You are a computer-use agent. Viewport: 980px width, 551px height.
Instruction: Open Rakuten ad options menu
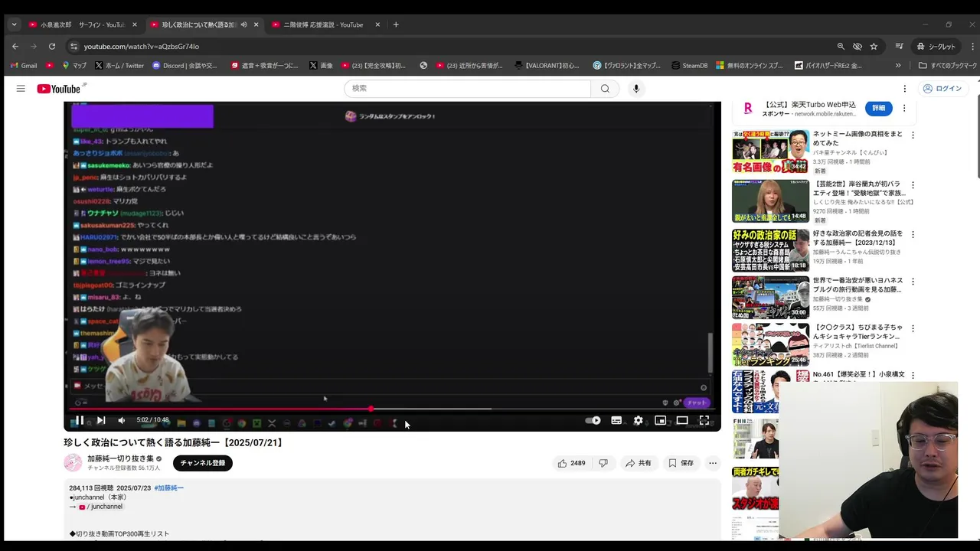(904, 108)
